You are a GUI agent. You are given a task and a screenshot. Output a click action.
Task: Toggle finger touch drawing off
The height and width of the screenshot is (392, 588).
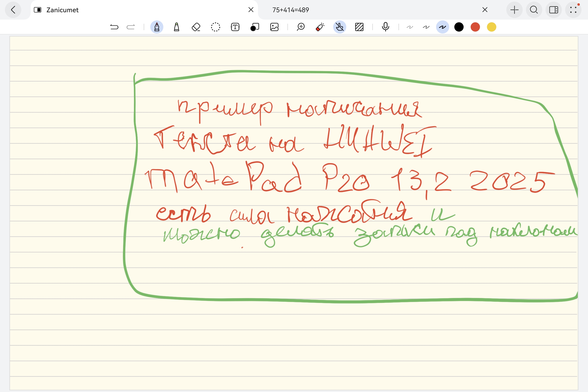[340, 27]
